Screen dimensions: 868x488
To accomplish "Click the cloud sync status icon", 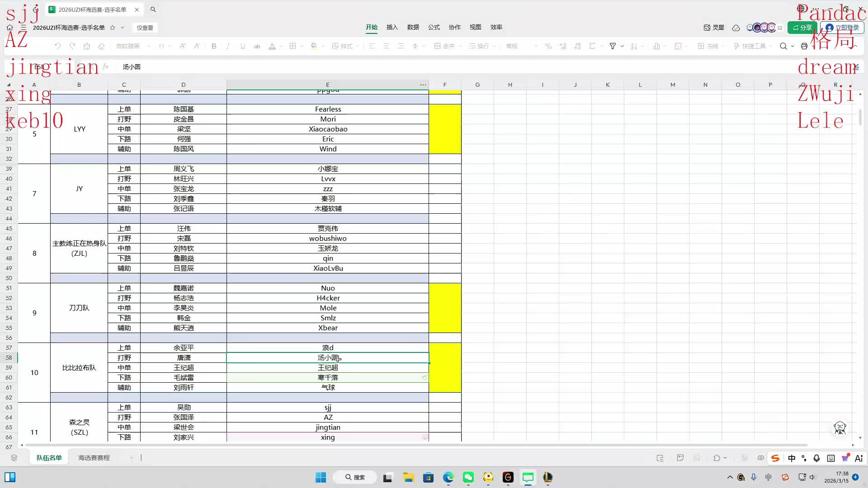I will point(736,28).
